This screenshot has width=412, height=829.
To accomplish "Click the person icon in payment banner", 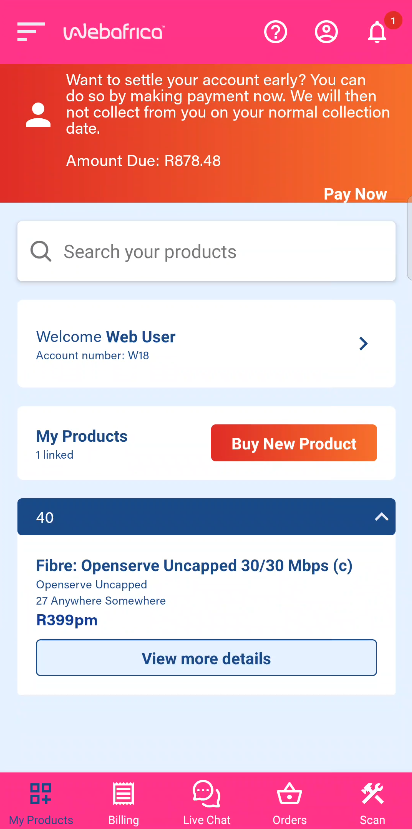I will (39, 115).
